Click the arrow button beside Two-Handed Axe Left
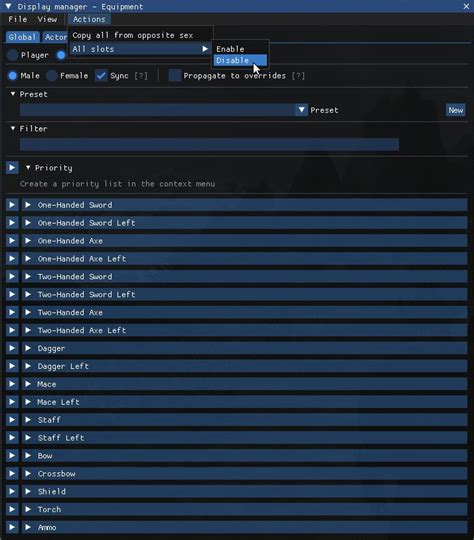Image resolution: width=474 pixels, height=540 pixels. pos(12,330)
